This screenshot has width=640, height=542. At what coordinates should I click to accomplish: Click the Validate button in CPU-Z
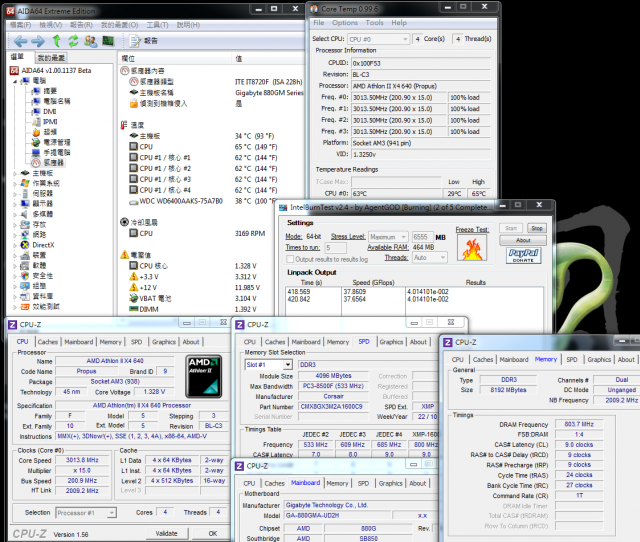166,533
